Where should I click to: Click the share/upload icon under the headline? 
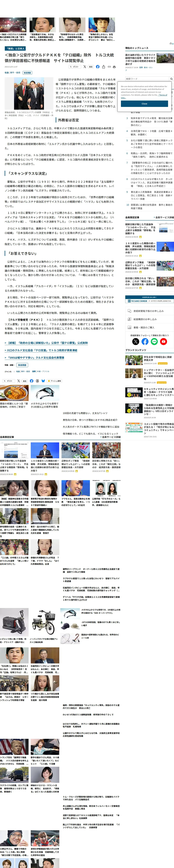click(103, 67)
